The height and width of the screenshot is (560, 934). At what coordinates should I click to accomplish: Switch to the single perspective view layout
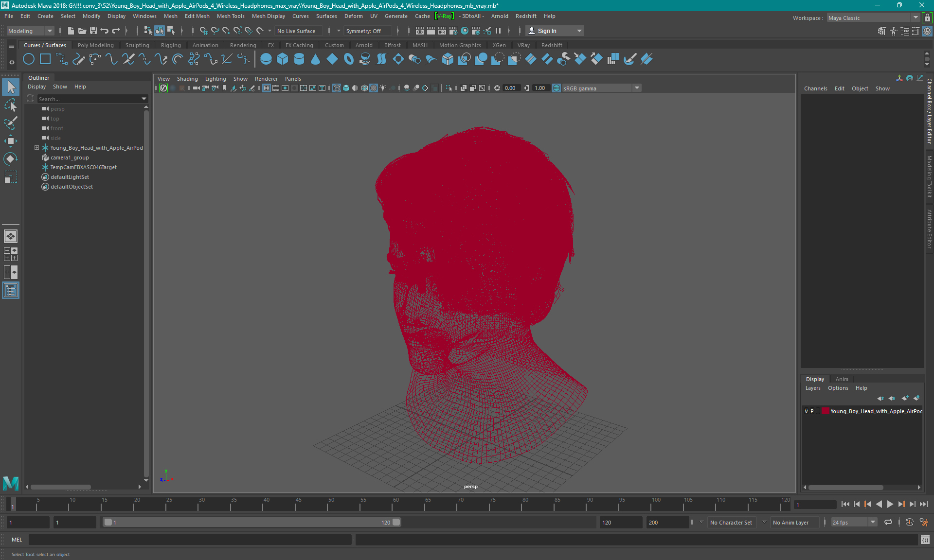click(x=11, y=236)
